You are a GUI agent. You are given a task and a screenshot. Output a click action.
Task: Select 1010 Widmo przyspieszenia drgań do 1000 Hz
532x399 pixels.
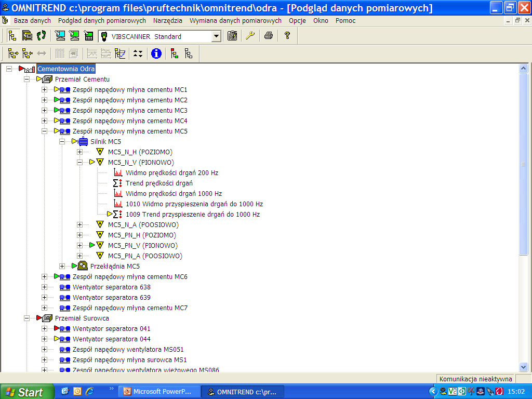pyautogui.click(x=194, y=204)
